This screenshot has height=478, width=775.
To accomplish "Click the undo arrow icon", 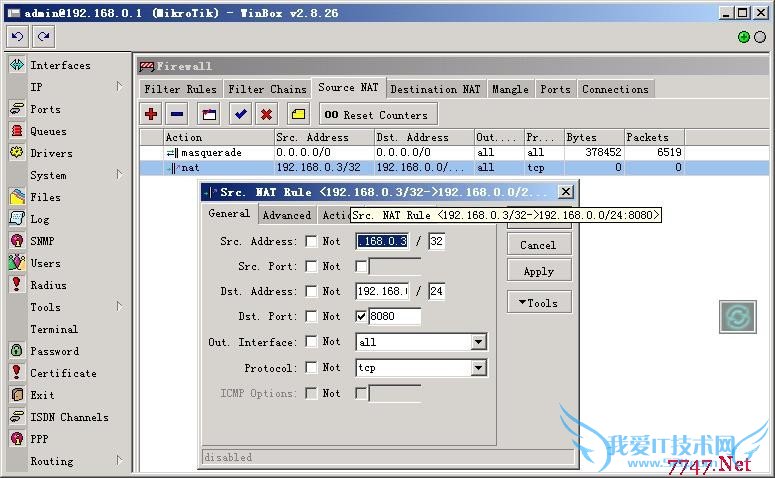I will (x=17, y=37).
